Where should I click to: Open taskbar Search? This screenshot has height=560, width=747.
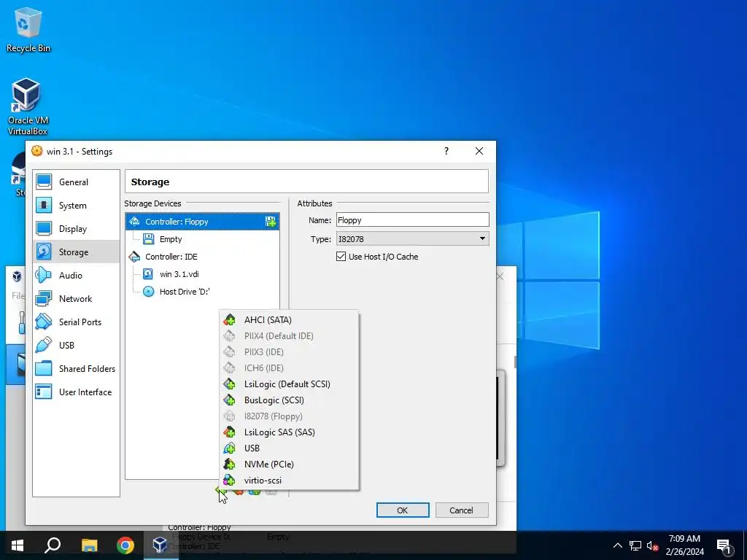53,545
